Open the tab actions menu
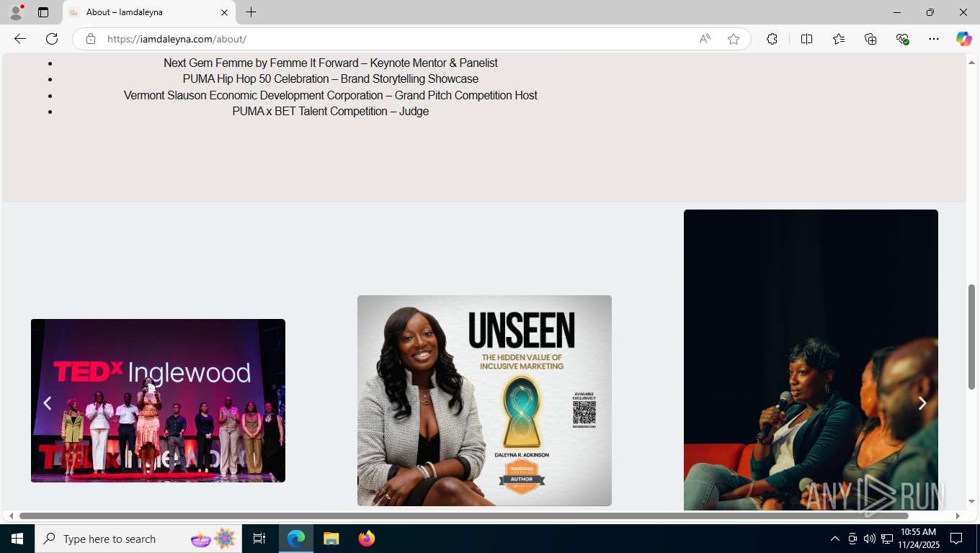 (43, 12)
